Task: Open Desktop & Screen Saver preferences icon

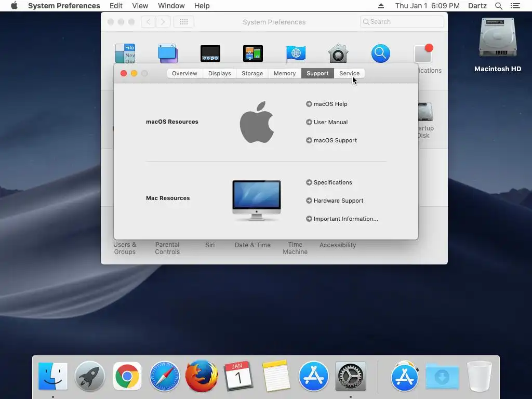Action: 168,54
